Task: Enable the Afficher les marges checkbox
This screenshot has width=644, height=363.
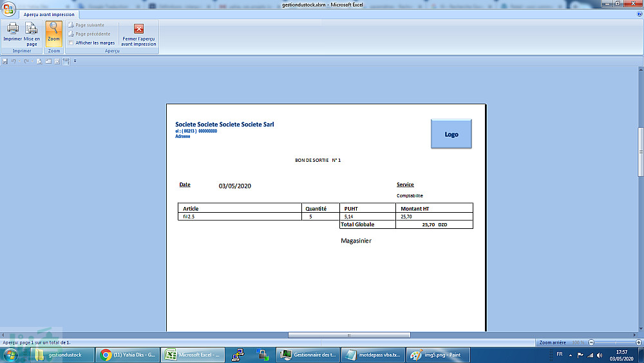Action: pos(71,43)
